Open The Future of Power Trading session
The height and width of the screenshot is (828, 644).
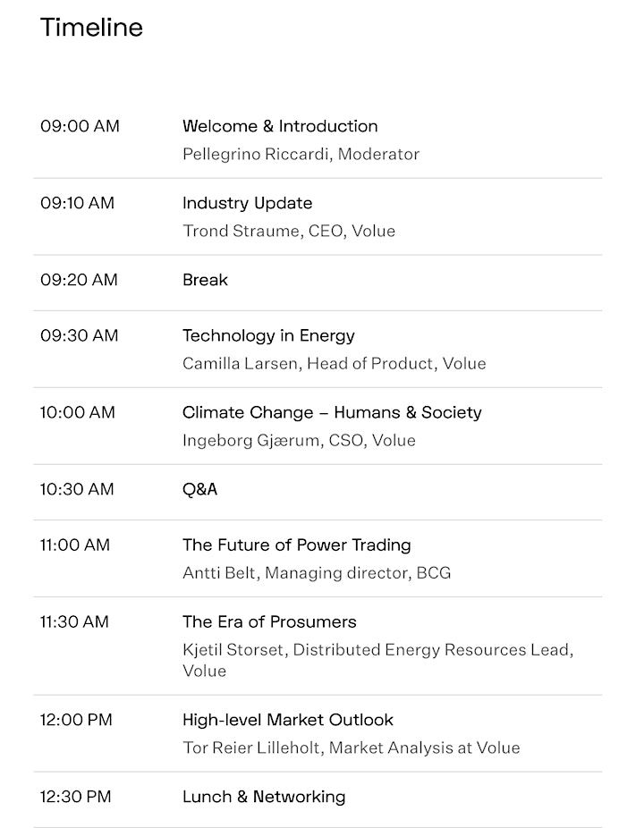[x=296, y=545]
